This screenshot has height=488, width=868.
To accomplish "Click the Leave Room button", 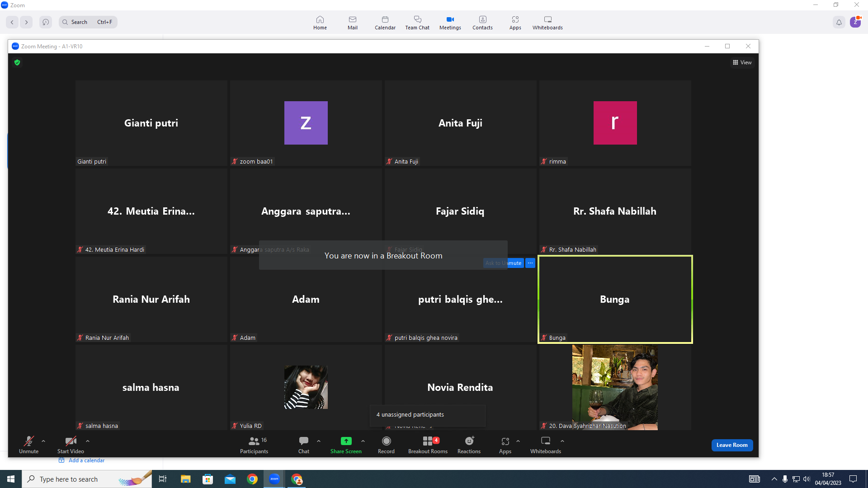I will pos(732,445).
